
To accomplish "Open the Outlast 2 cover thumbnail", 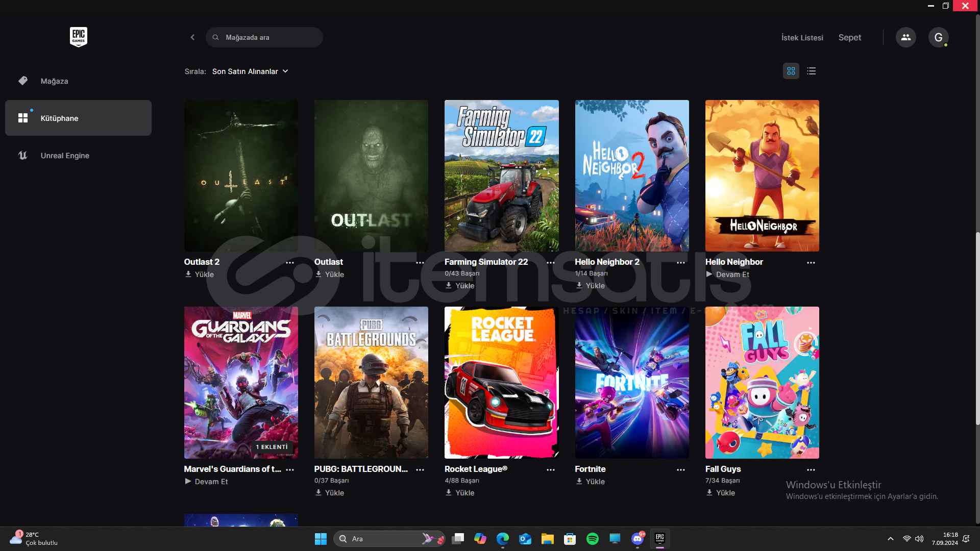I will pos(241,176).
